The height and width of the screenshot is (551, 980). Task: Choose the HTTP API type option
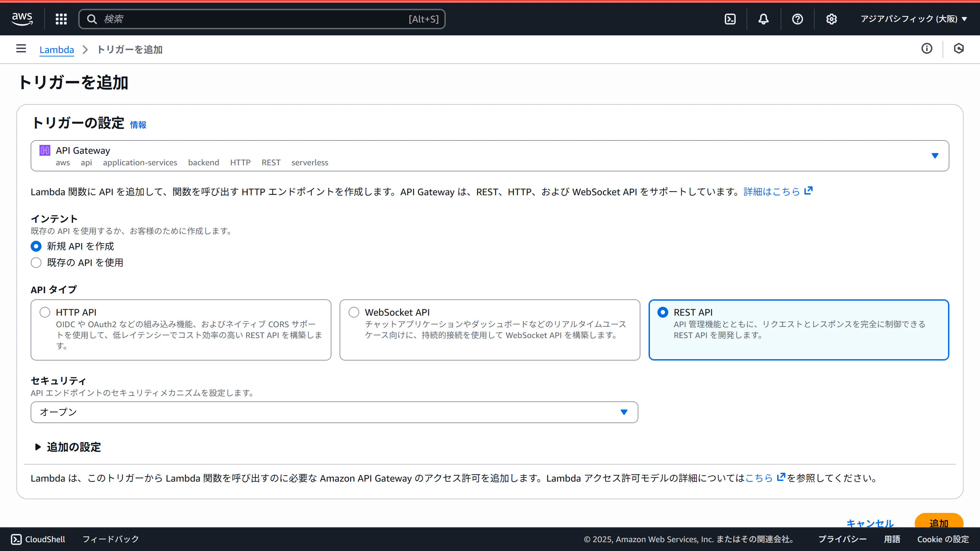pyautogui.click(x=45, y=312)
